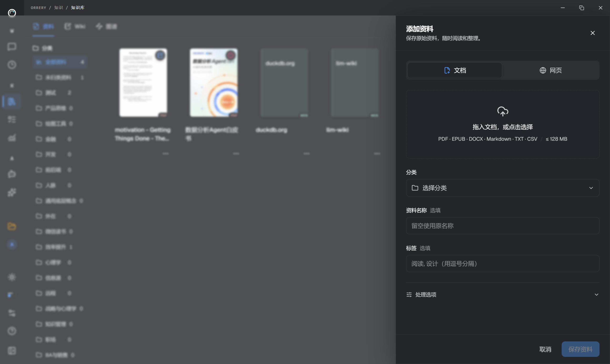610x364 pixels.
Task: Click the chevron on the 分类 dropdown
Action: coord(591,188)
